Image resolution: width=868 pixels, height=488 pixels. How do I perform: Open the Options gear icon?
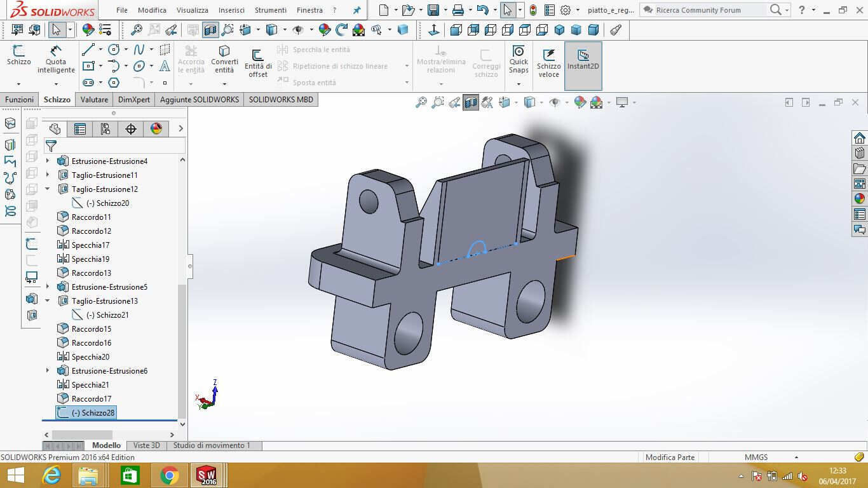coord(565,10)
